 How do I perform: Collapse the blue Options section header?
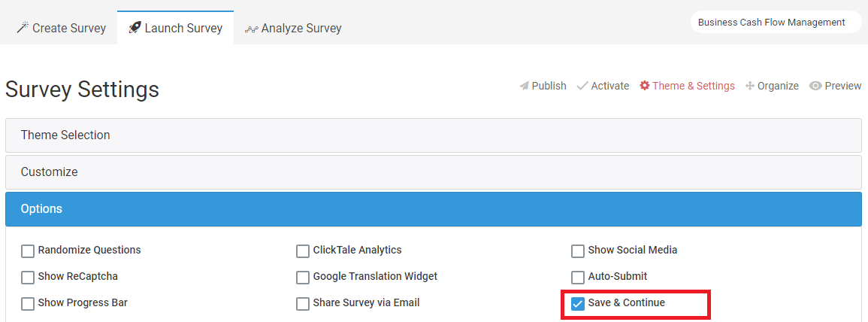(x=434, y=209)
